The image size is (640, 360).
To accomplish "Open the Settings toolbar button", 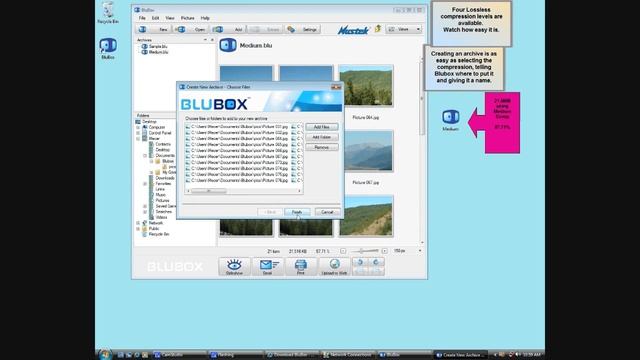I will 302,29.
